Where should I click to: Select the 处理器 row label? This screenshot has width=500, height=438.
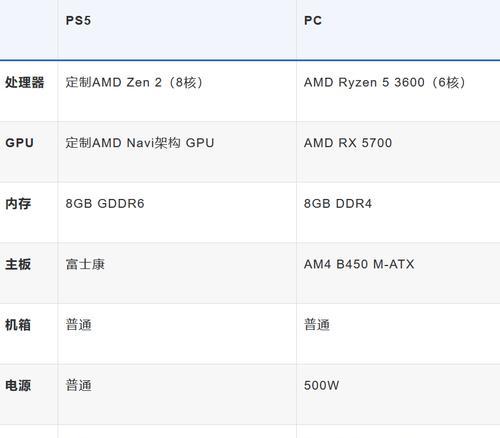coord(25,82)
